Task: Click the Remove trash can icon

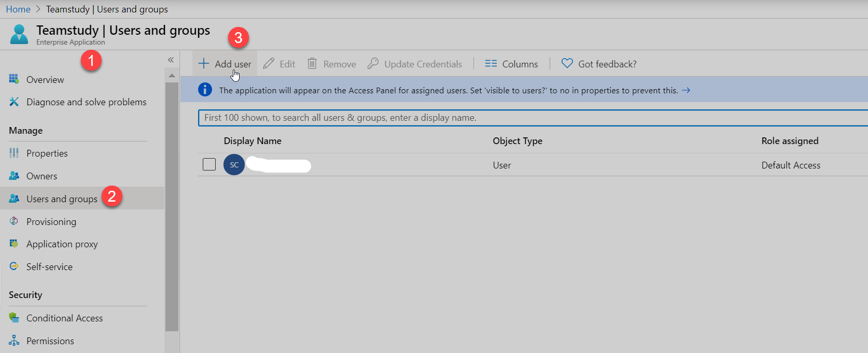Action: [312, 64]
